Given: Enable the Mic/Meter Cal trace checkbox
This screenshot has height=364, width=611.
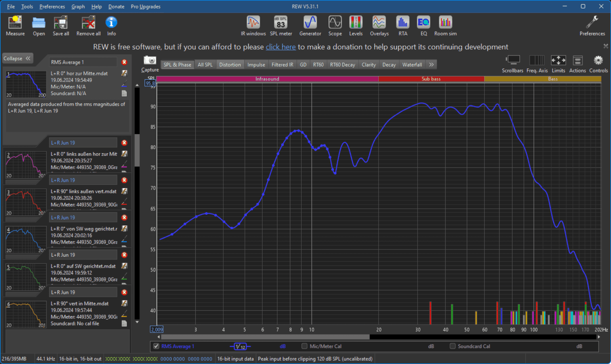Looking at the screenshot, I should 304,346.
